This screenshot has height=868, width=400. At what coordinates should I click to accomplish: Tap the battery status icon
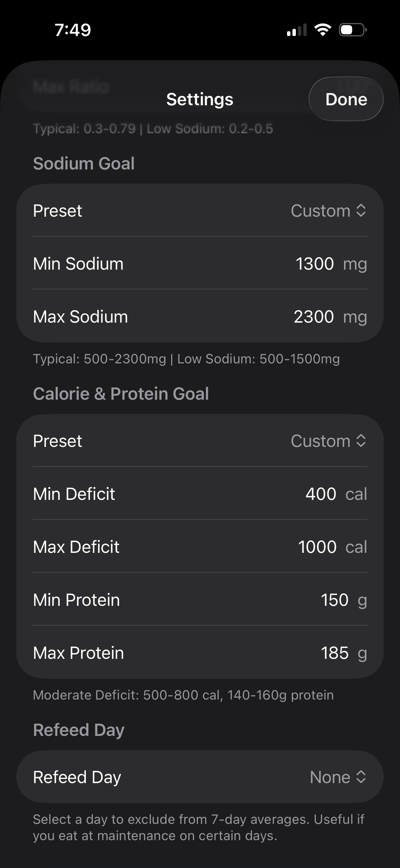pyautogui.click(x=353, y=30)
